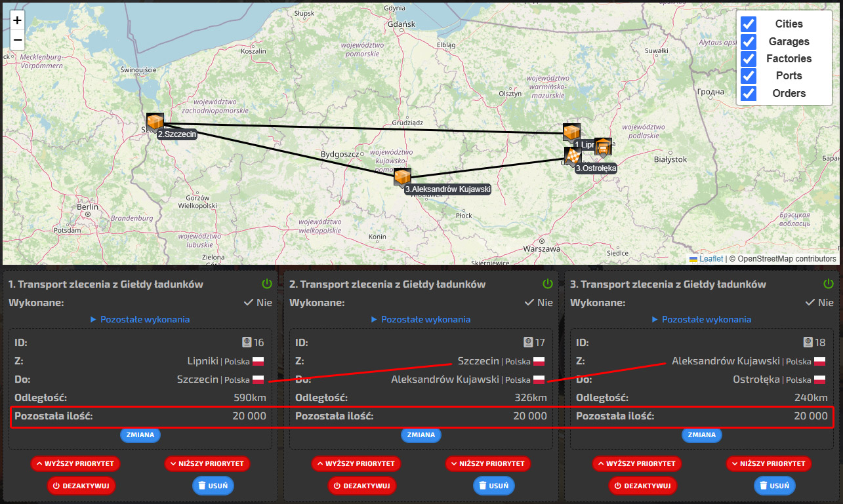
Task: Expand Pozostałe wykonania in order 1
Action: pos(140,319)
